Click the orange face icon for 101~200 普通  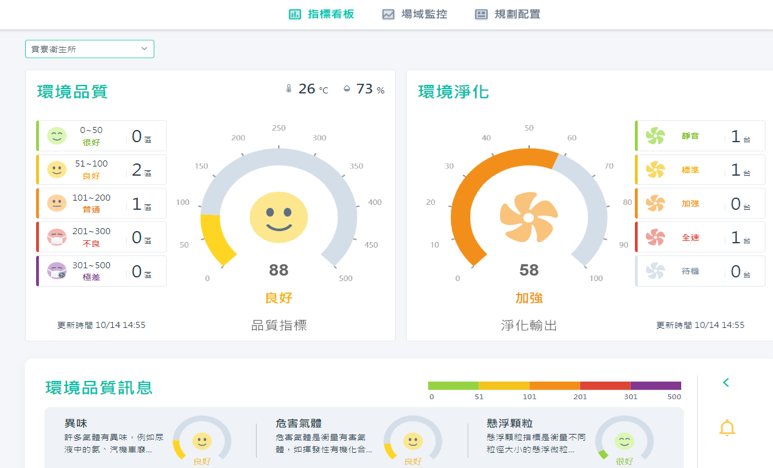pos(57,203)
